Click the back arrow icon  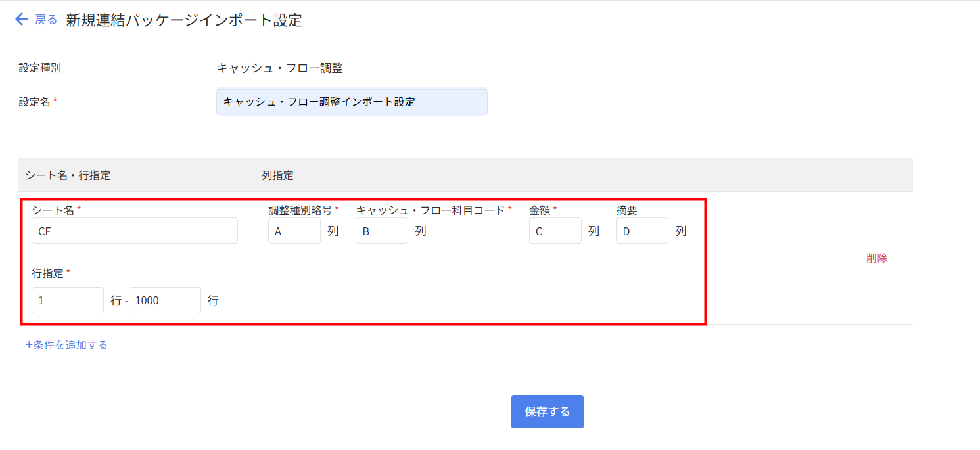coord(22,20)
